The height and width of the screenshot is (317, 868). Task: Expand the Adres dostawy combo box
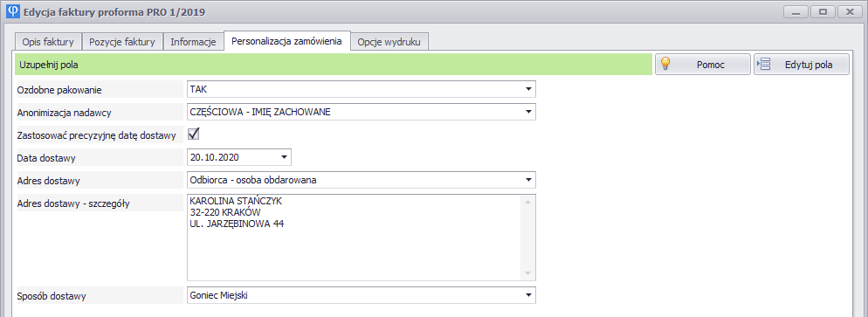click(528, 180)
